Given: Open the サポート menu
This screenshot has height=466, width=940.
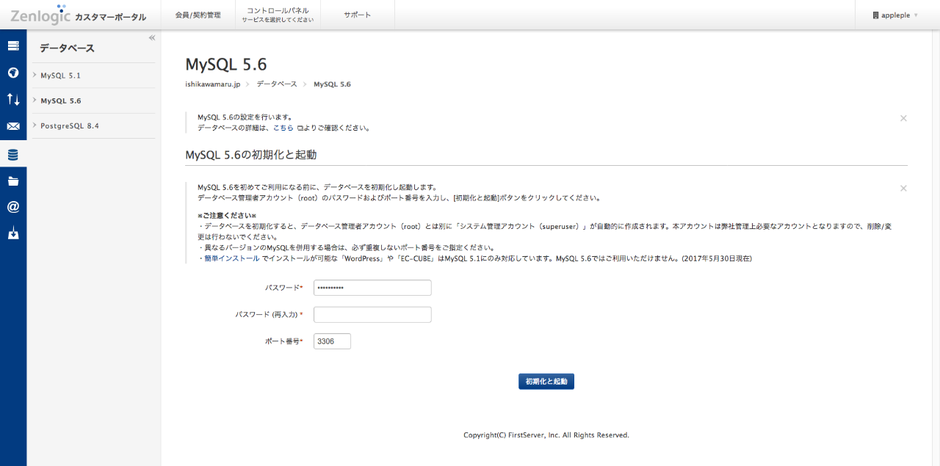Looking at the screenshot, I should point(357,16).
